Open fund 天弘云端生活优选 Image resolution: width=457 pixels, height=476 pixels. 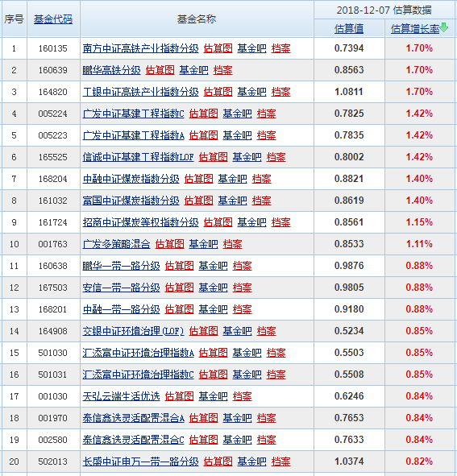tap(121, 396)
